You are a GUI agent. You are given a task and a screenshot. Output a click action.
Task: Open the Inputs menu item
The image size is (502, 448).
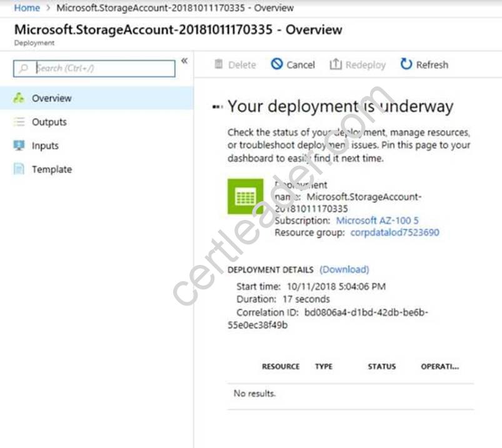click(97, 146)
